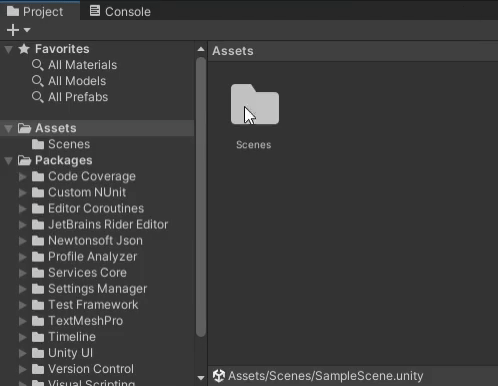Image resolution: width=498 pixels, height=386 pixels.
Task: Select the TextMeshPro label
Action: click(85, 321)
